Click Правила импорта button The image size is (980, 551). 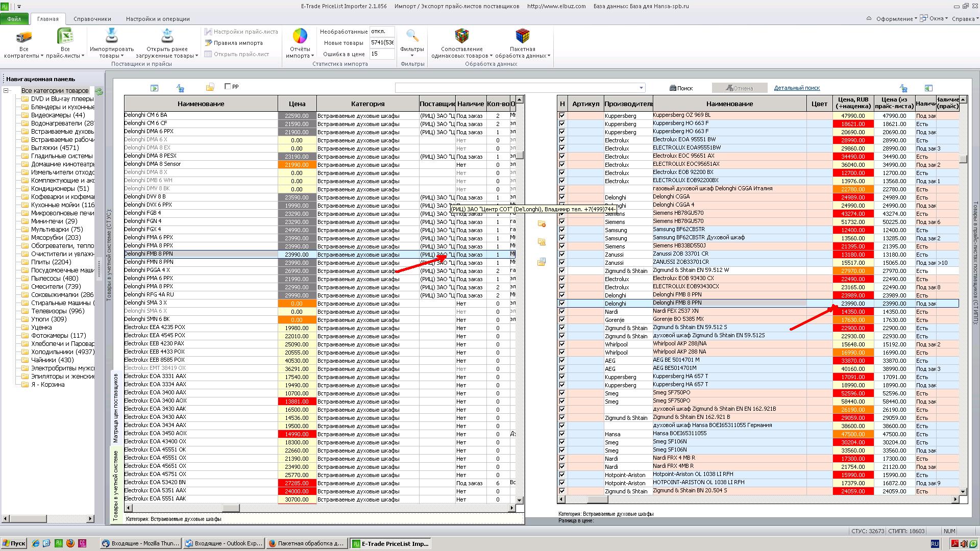[x=234, y=43]
